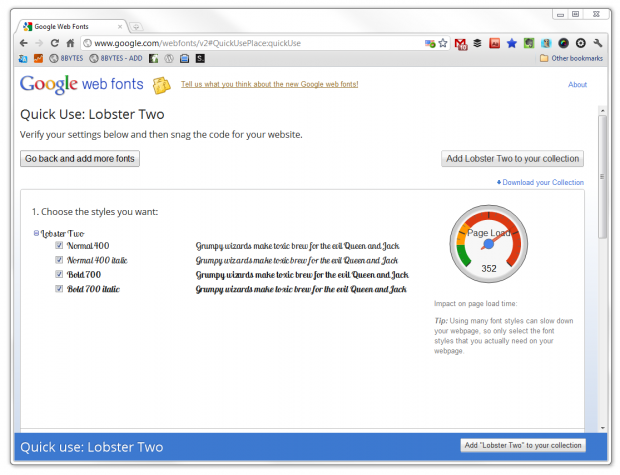This screenshot has width=620, height=475.
Task: Click the green and white bookmark icon
Action: point(153,59)
